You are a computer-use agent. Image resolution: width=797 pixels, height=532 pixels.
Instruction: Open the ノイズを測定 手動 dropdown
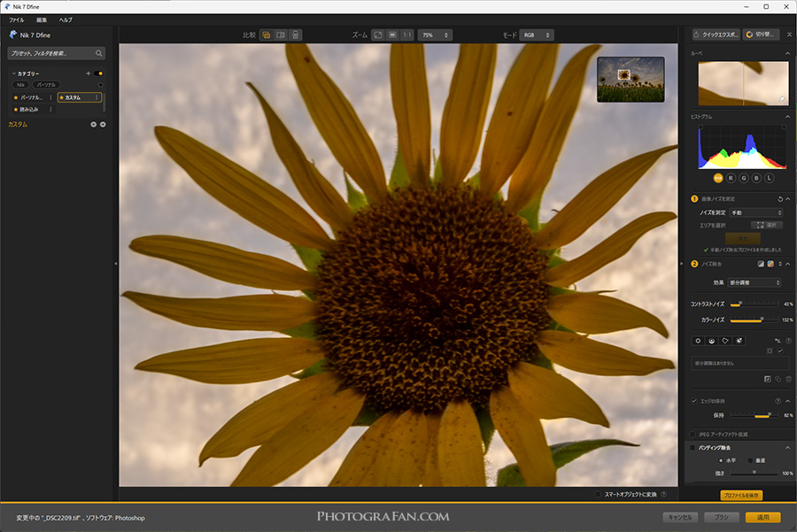[756, 212]
